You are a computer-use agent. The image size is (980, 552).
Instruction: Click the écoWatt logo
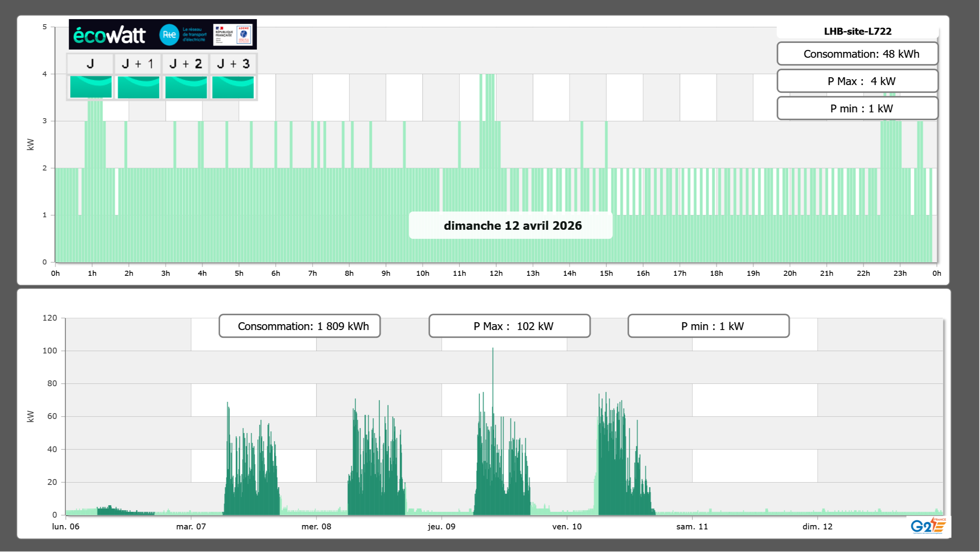pyautogui.click(x=109, y=35)
